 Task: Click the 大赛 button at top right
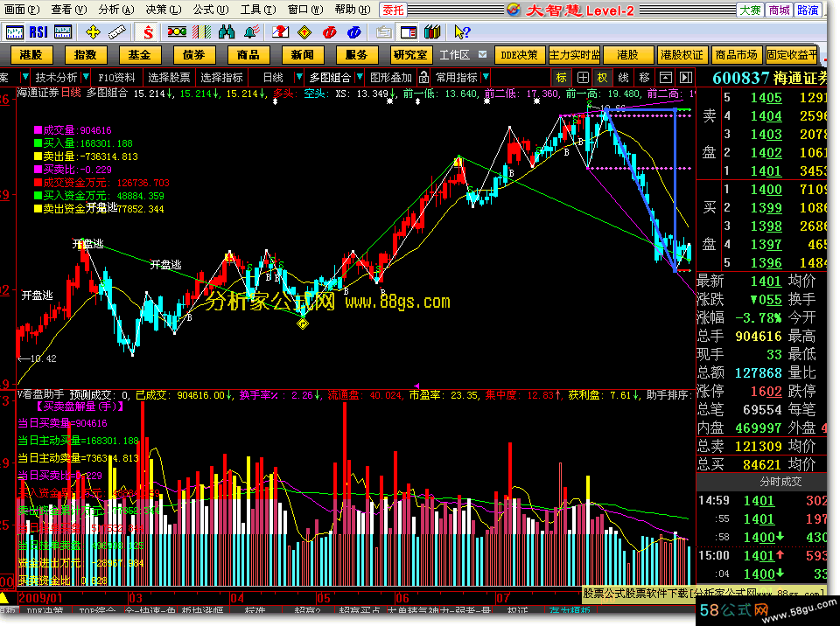[750, 10]
